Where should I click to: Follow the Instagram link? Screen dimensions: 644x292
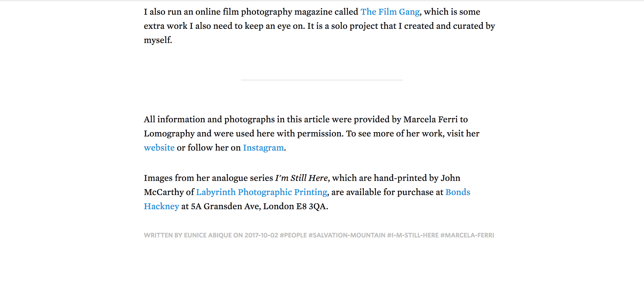[x=263, y=148]
